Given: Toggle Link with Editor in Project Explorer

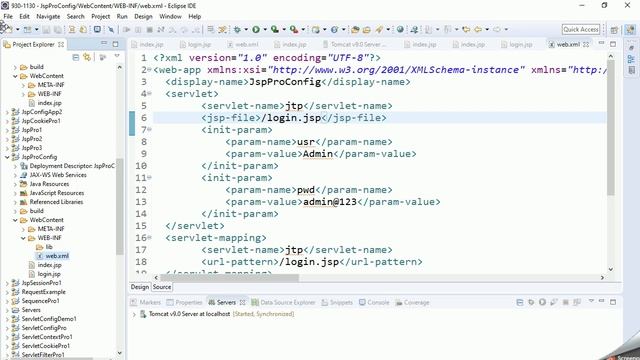Looking at the screenshot, I should click(87, 57).
